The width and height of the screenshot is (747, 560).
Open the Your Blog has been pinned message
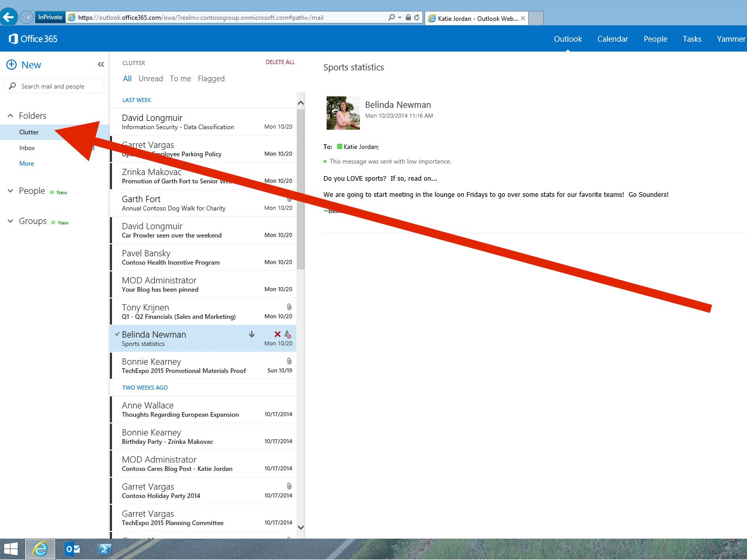click(x=203, y=284)
